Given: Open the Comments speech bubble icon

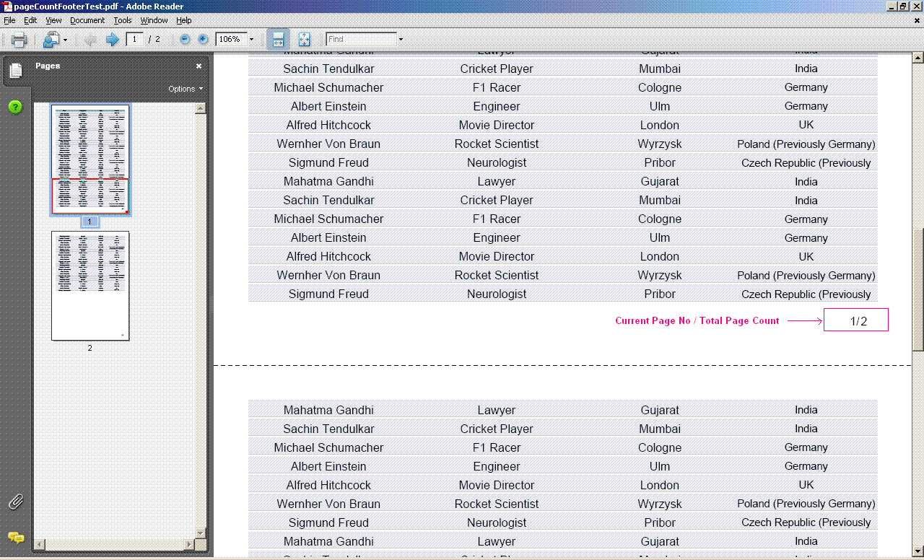Looking at the screenshot, I should (15, 538).
